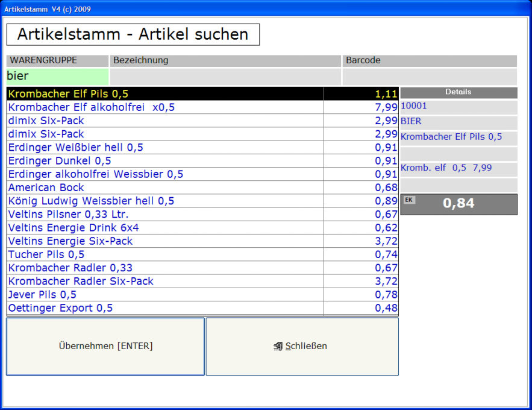Screen dimensions: 532x410
Task: Select 'Oettinger Export 0,5' row
Action: tap(202, 308)
